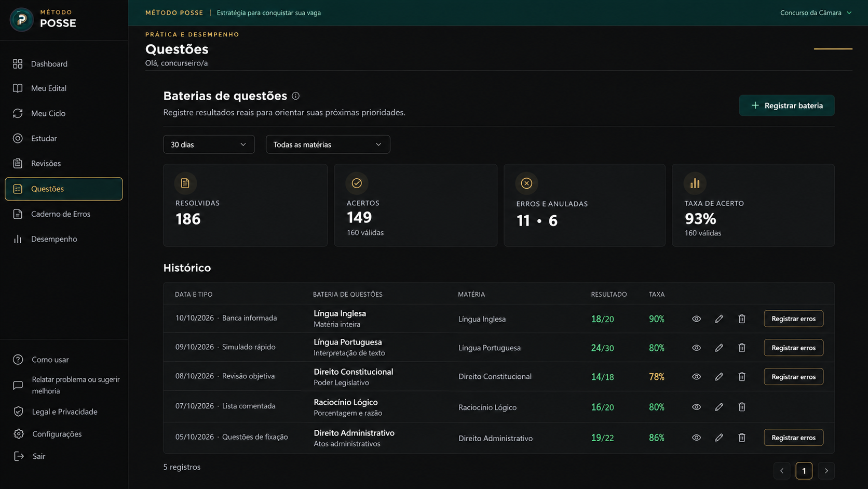Screen dimensions: 868x489
Task: Register errors for Língua Inglesa battery
Action: 793,319
